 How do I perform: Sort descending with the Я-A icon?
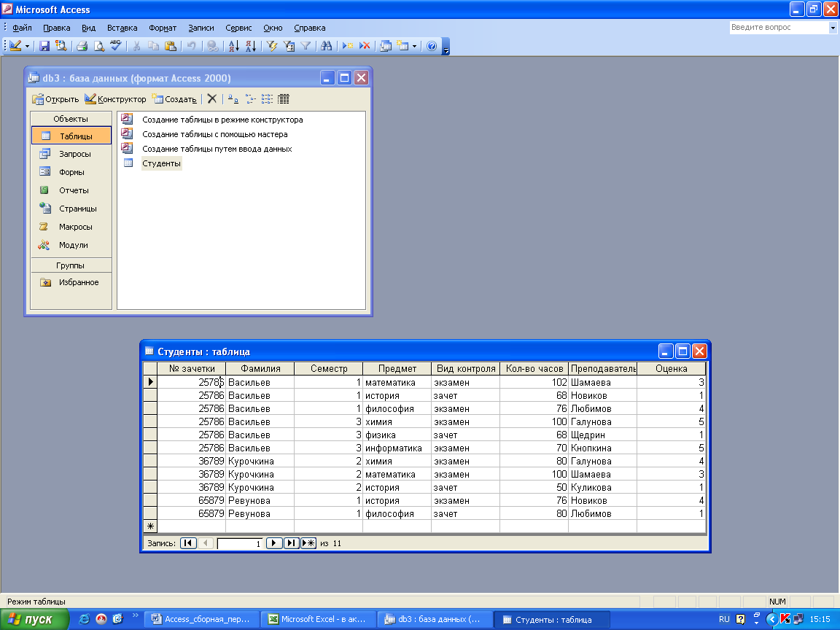coord(251,46)
